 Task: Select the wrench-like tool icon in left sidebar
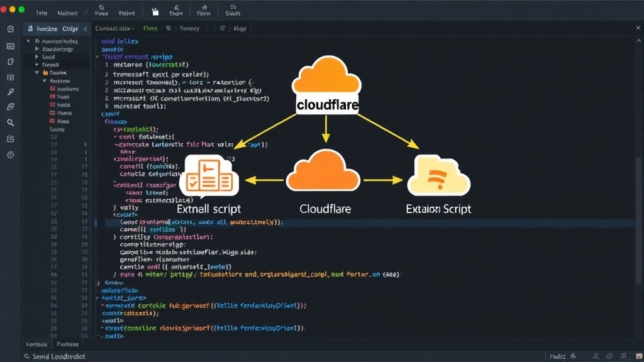point(11,92)
